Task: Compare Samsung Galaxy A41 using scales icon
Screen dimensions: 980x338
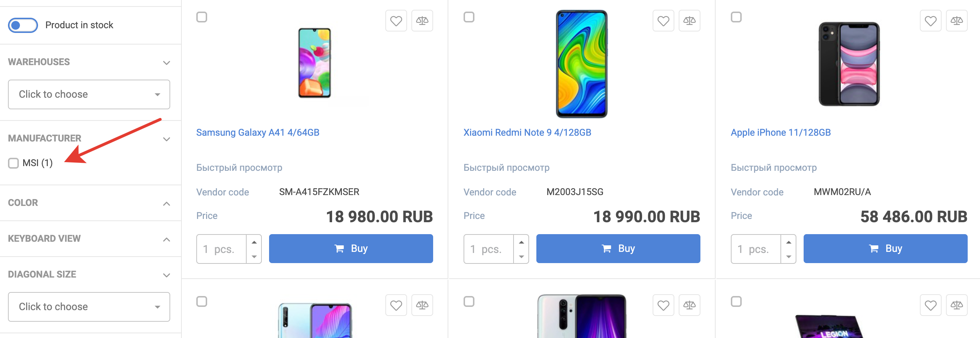Action: tap(422, 21)
